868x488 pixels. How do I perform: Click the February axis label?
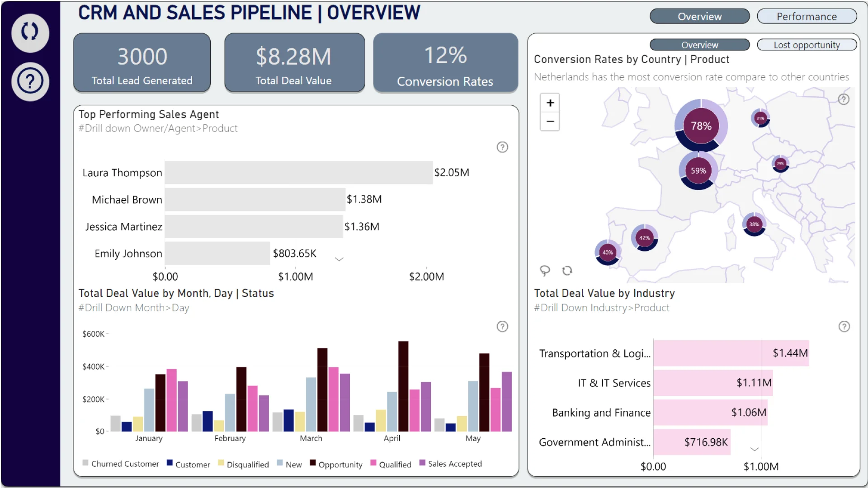coord(230,438)
